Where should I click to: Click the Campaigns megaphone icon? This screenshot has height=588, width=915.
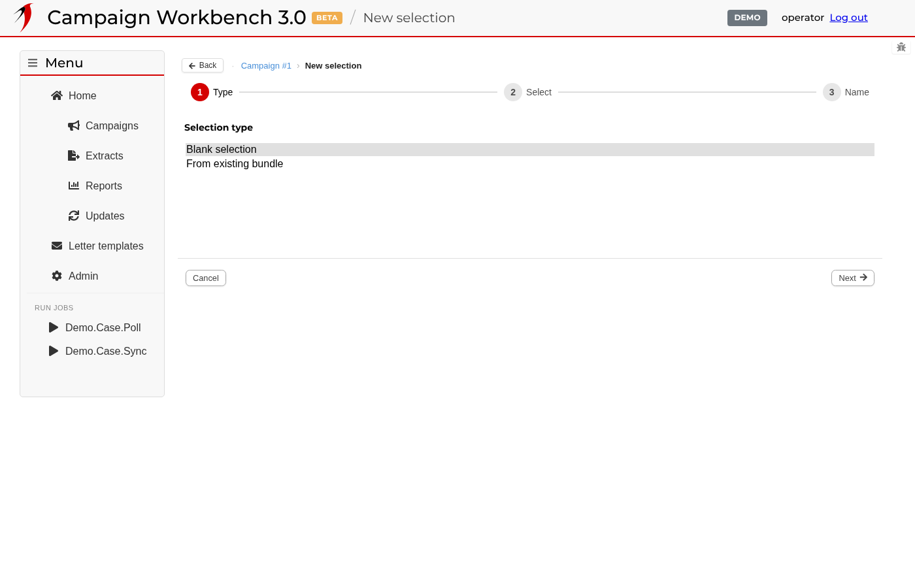(x=74, y=125)
